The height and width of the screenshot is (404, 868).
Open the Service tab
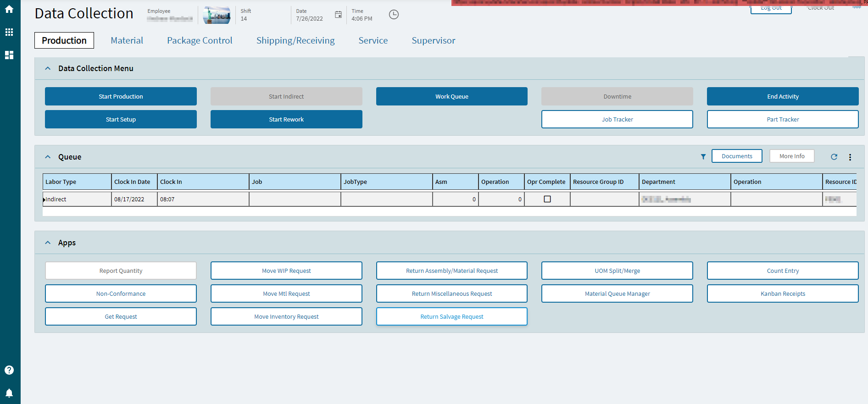pyautogui.click(x=373, y=40)
